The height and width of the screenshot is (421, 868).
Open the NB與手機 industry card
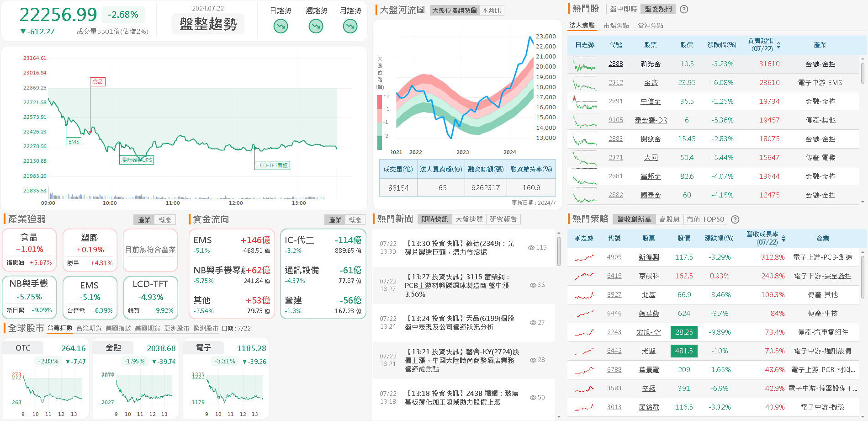coord(29,297)
